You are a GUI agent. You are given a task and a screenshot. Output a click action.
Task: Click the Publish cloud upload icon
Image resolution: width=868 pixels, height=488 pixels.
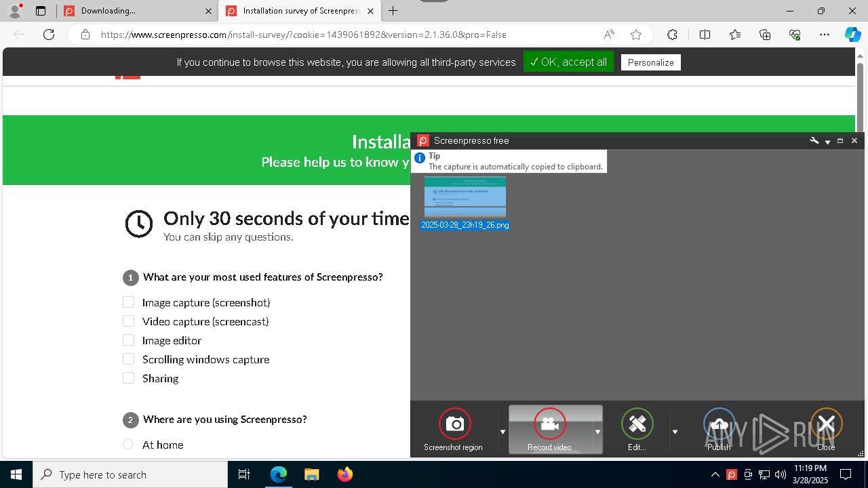click(x=719, y=424)
